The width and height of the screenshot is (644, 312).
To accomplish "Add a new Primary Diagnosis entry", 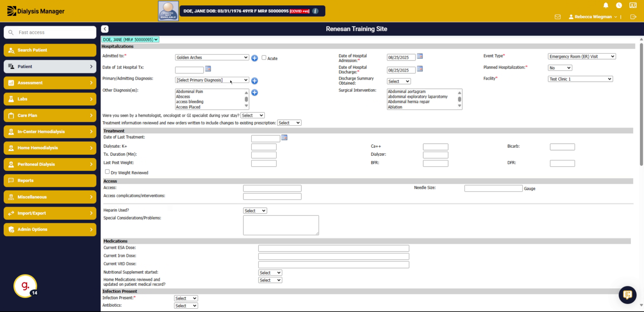I will click(254, 81).
